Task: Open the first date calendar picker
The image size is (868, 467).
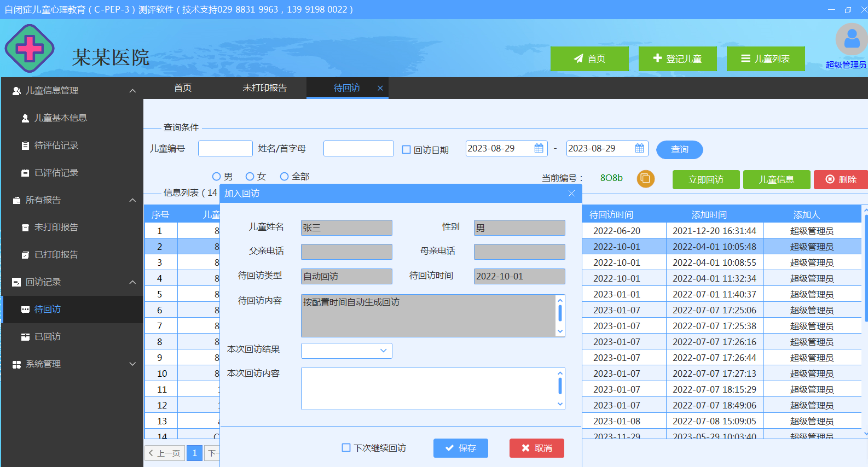Action: (539, 148)
